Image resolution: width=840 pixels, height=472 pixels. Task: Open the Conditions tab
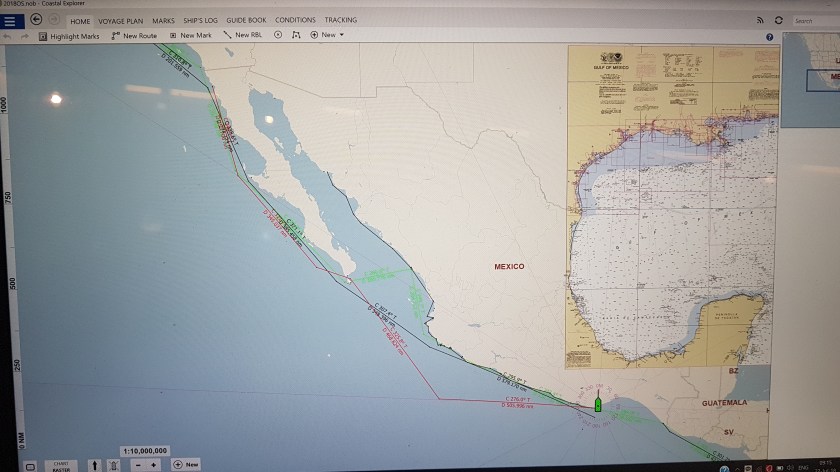[295, 20]
